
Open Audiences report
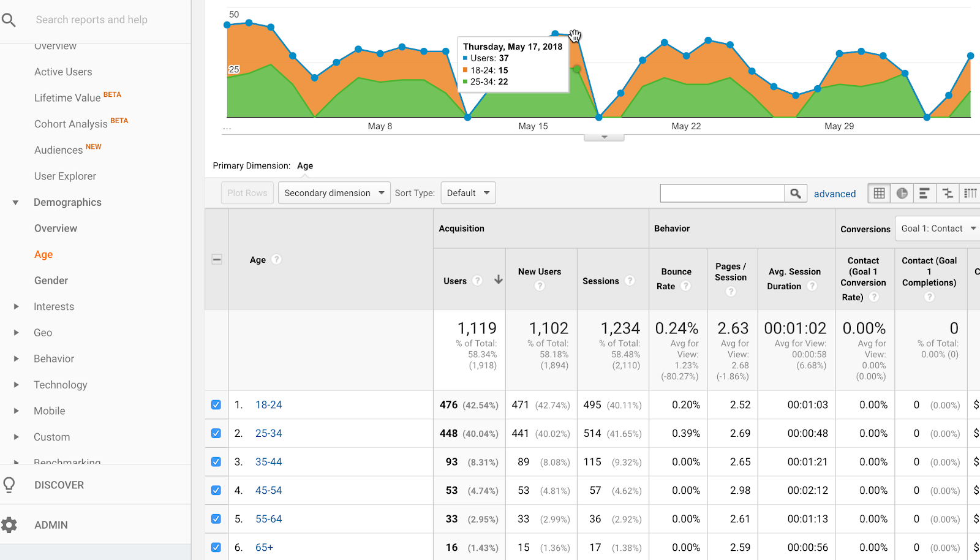click(x=59, y=150)
